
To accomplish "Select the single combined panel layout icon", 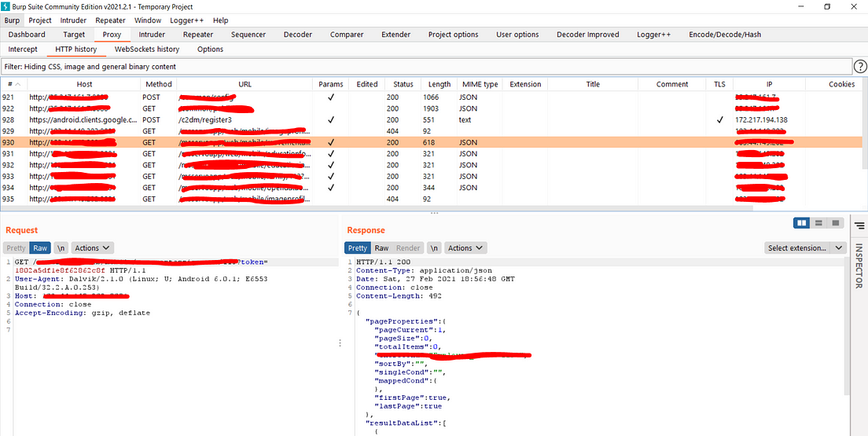I will [836, 222].
